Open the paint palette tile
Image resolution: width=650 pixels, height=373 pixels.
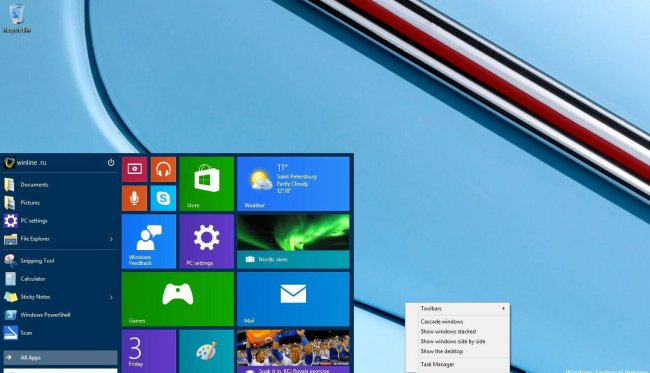[x=207, y=351]
